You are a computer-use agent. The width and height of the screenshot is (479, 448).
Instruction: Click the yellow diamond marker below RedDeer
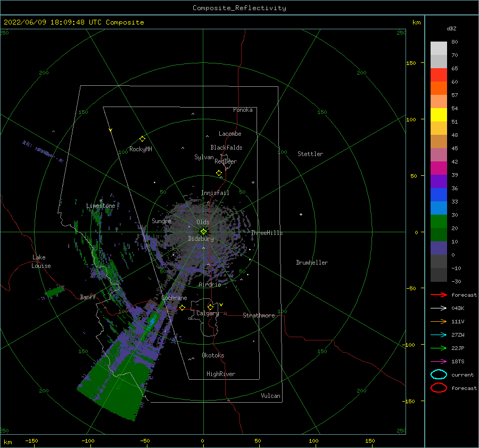219,173
